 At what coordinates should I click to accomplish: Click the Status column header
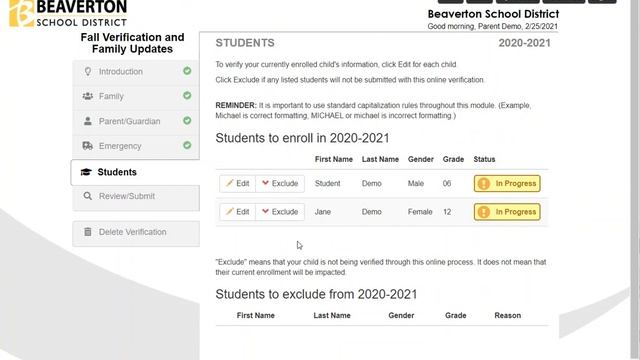(x=484, y=159)
